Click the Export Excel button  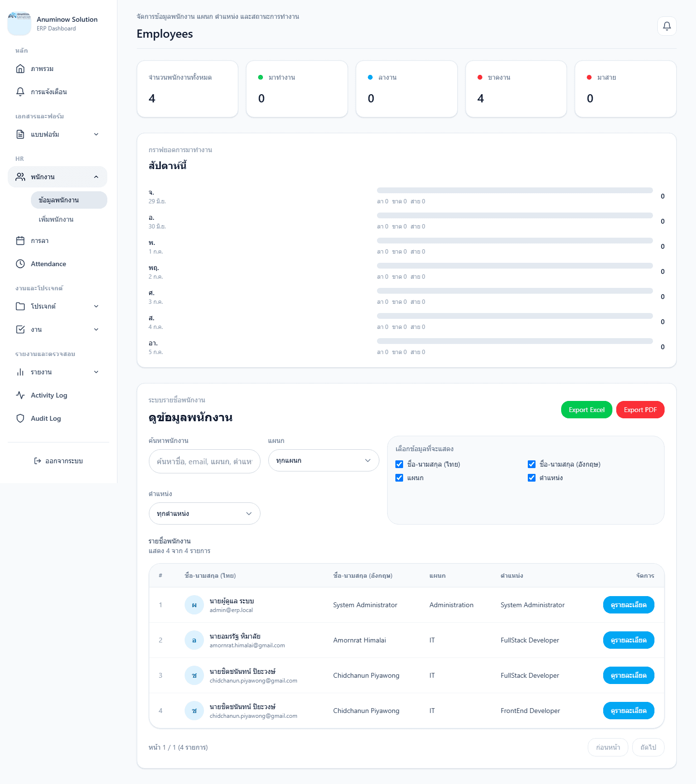pos(587,410)
